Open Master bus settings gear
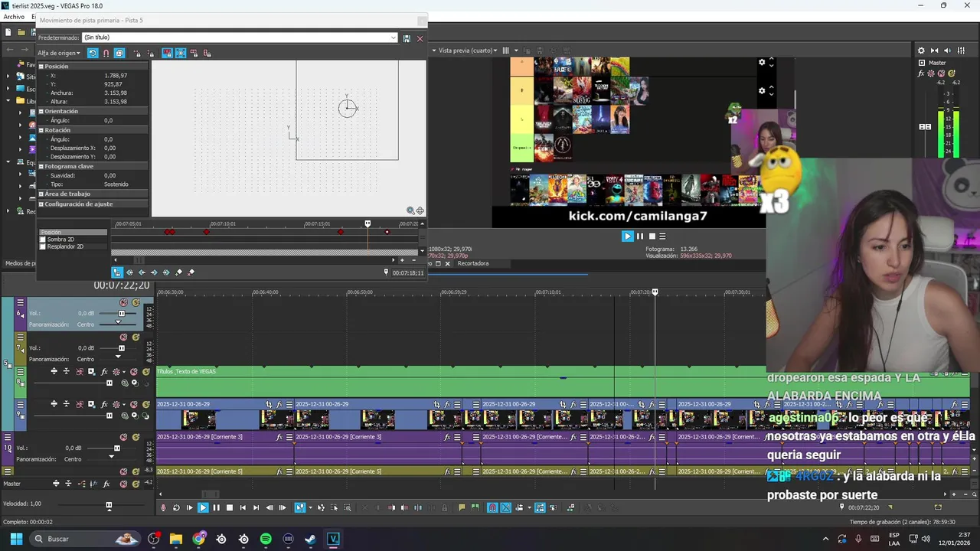Screen dimensions: 980x551 tap(921, 51)
